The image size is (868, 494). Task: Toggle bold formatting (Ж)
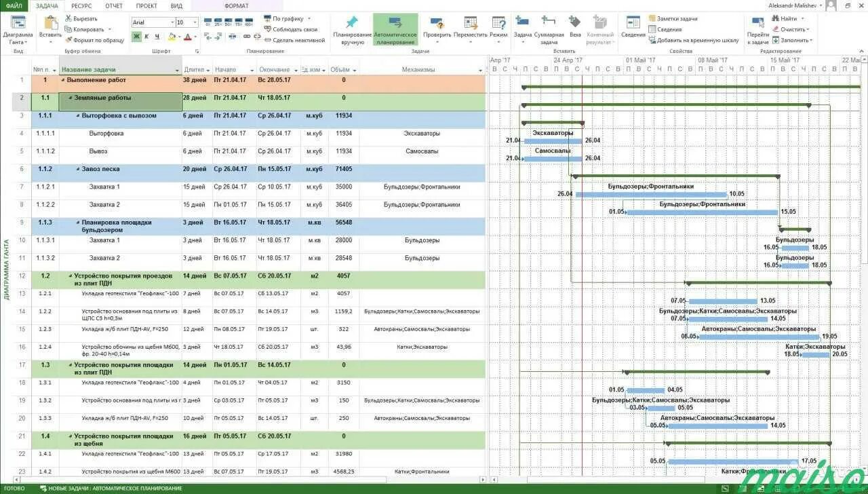[136, 35]
